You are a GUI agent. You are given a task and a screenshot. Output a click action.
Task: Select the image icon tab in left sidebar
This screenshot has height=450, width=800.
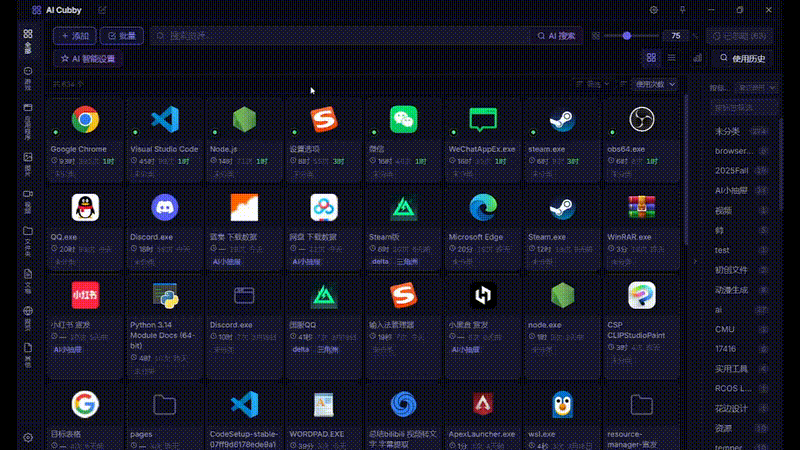[28, 163]
